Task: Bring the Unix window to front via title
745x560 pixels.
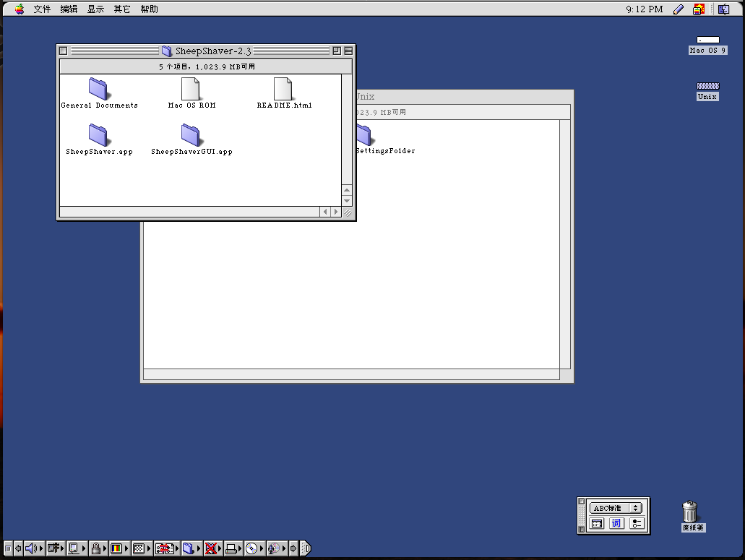Action: click(366, 96)
